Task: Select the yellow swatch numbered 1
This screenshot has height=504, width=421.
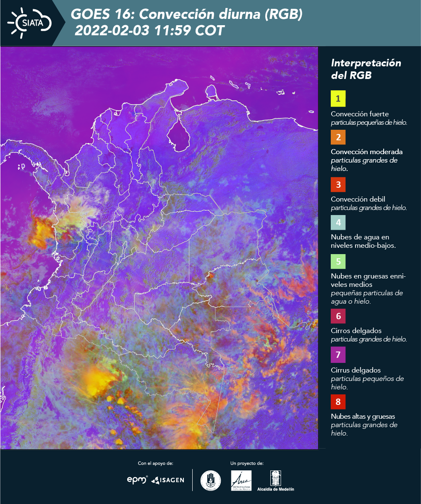Action: click(338, 99)
